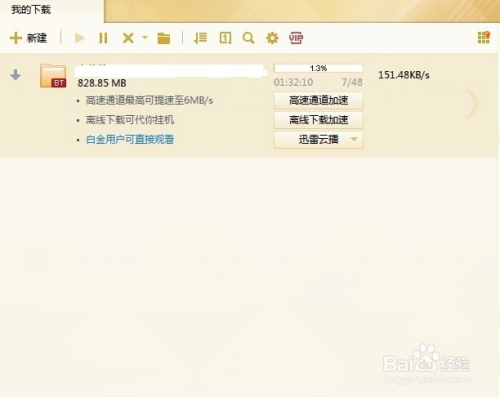The height and width of the screenshot is (397, 500).
Task: Open search with magnifier icon
Action: click(x=248, y=38)
